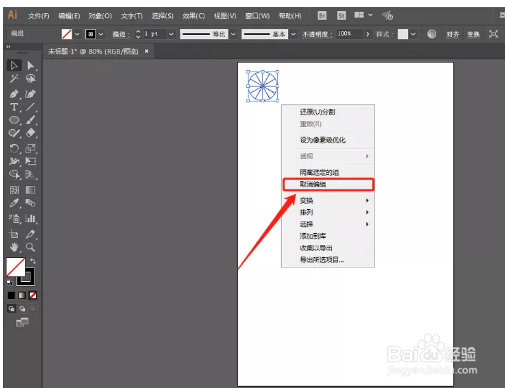The image size is (505, 388).
Task: Set paint type to Gradient
Action: (22, 295)
